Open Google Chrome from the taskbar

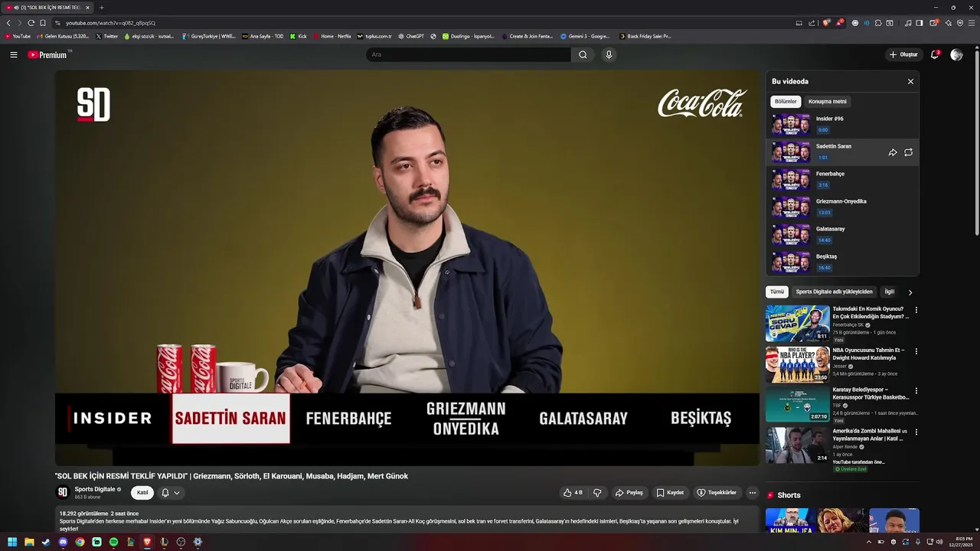coord(80,542)
